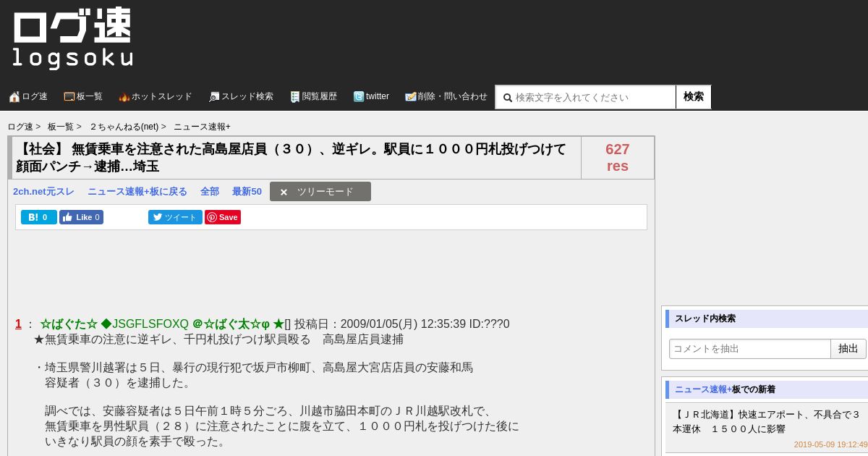This screenshot has height=456, width=868.
Task: Click the Hatena B! bookmark button
Action: click(x=39, y=217)
